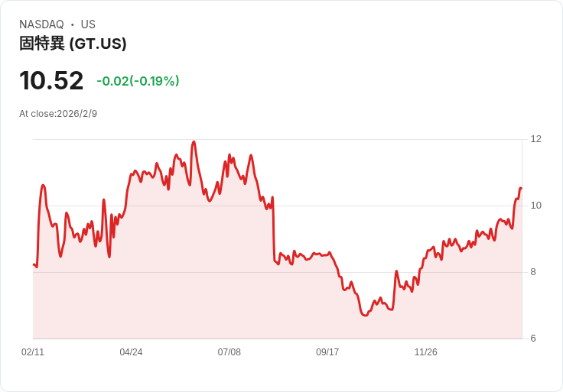Click the starting leftmost point of the line

34,264
